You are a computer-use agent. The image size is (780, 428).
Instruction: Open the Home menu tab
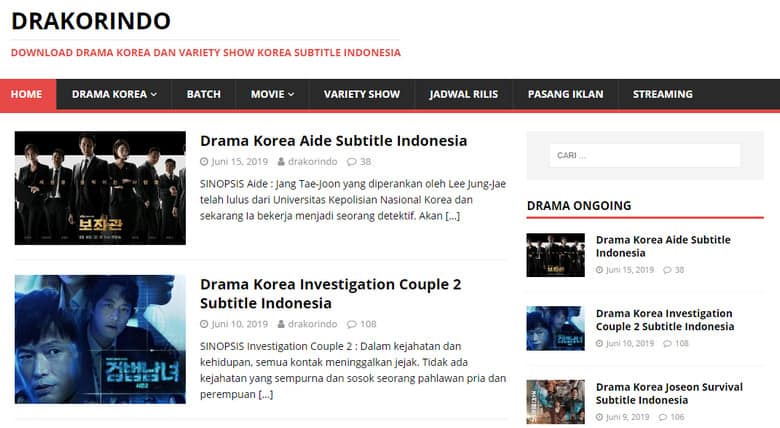[26, 94]
